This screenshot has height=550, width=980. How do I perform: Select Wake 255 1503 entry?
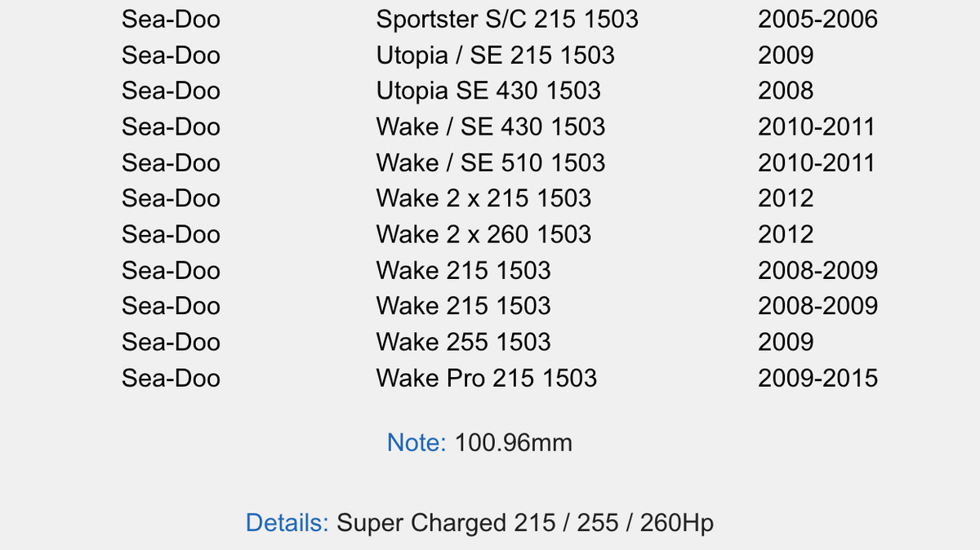tap(463, 343)
